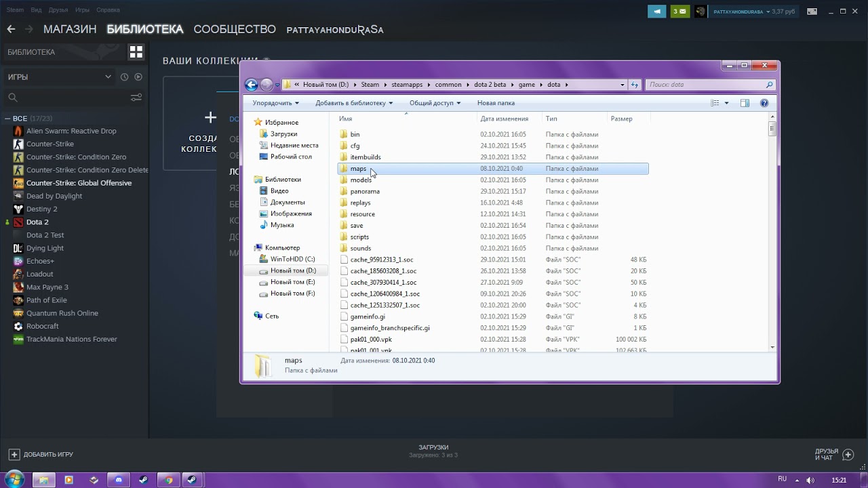
Task: Open Explorer help icon
Action: (x=764, y=103)
